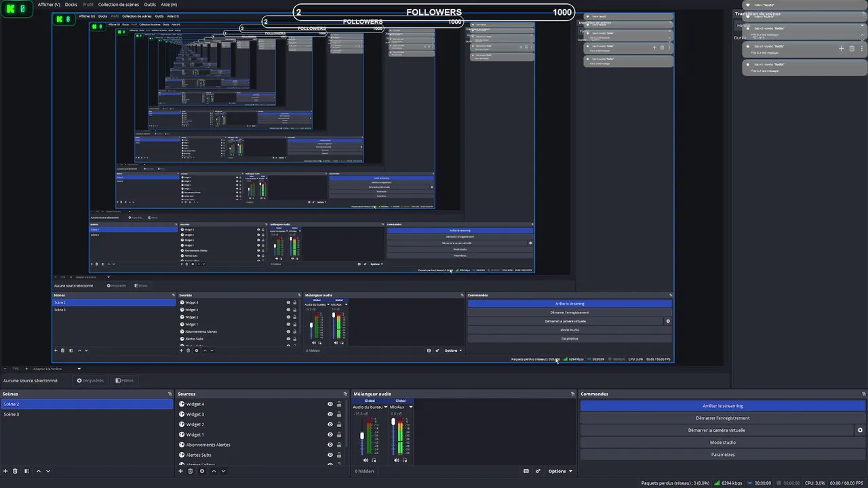Click the 'CPU: 3.0%' status entry
Screen dimensions: 868x488
coord(814,483)
